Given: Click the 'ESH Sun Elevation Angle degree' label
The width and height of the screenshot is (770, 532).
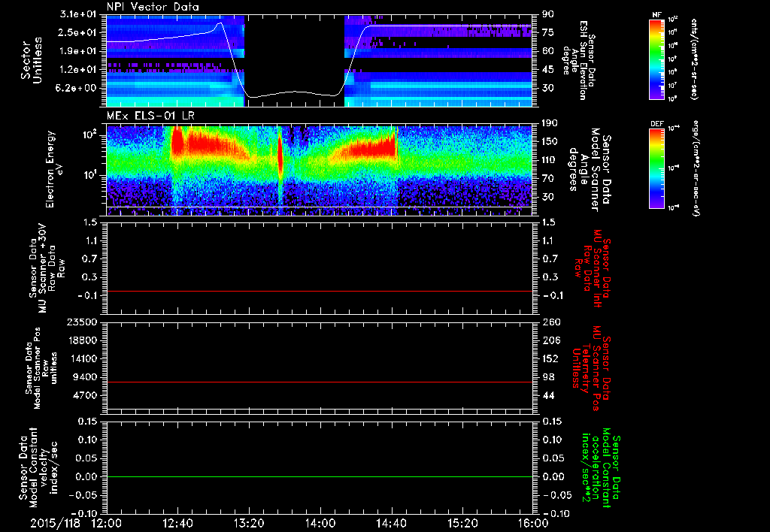Looking at the screenshot, I should click(x=579, y=60).
